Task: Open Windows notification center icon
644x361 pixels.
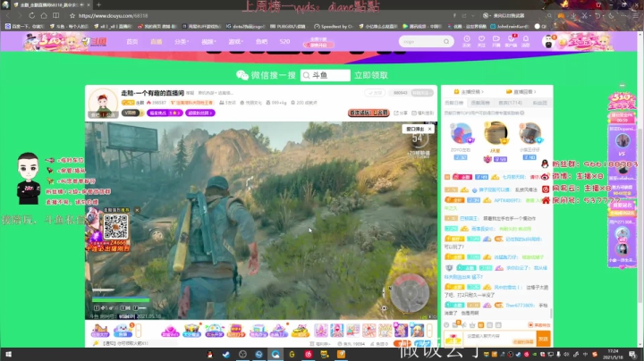Action: point(634,355)
